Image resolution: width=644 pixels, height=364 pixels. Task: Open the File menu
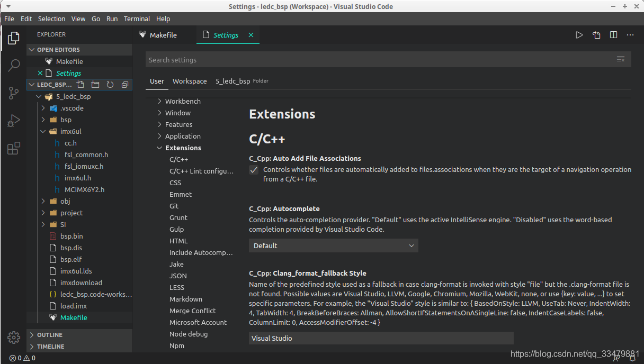tap(9, 19)
